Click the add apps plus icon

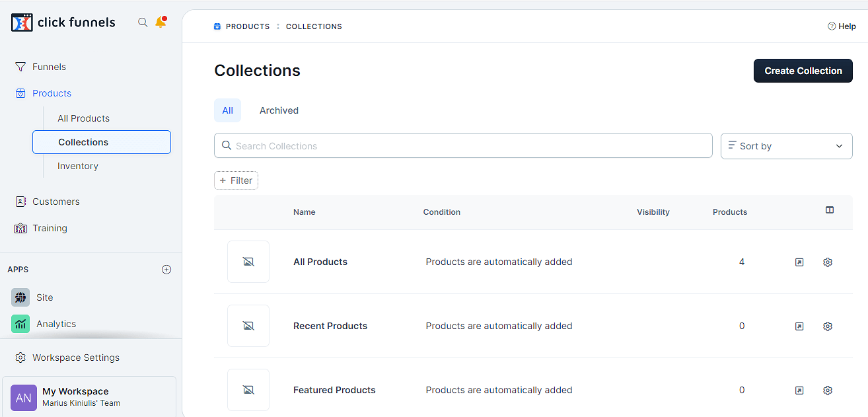[x=166, y=270]
